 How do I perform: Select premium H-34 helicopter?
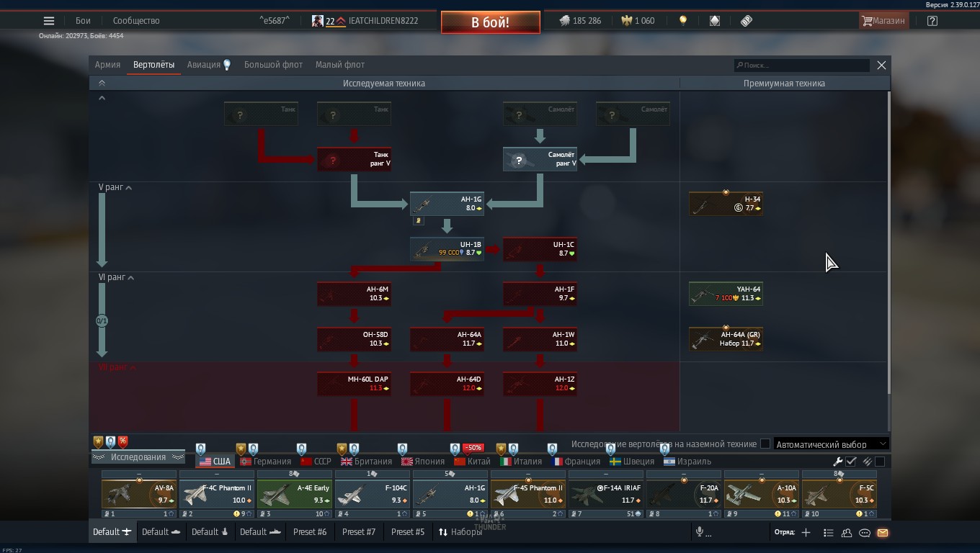[x=726, y=204]
